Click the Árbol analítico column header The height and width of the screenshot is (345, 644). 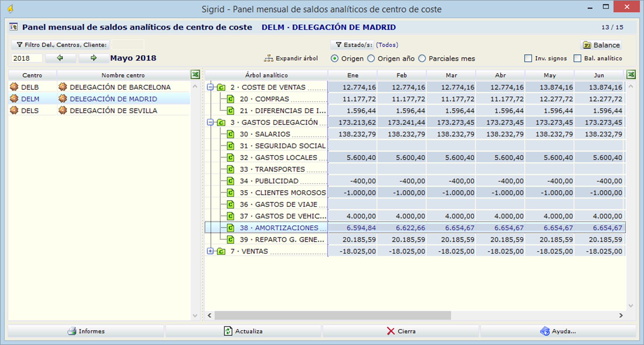[266, 75]
